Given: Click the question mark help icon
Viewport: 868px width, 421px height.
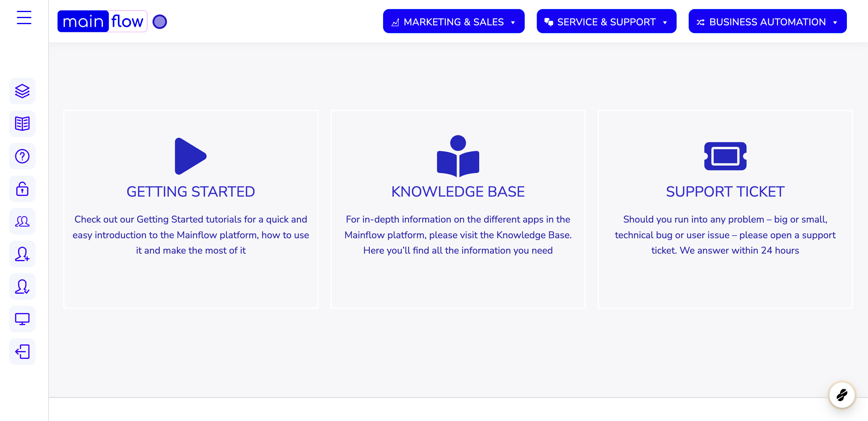Looking at the screenshot, I should pyautogui.click(x=22, y=157).
